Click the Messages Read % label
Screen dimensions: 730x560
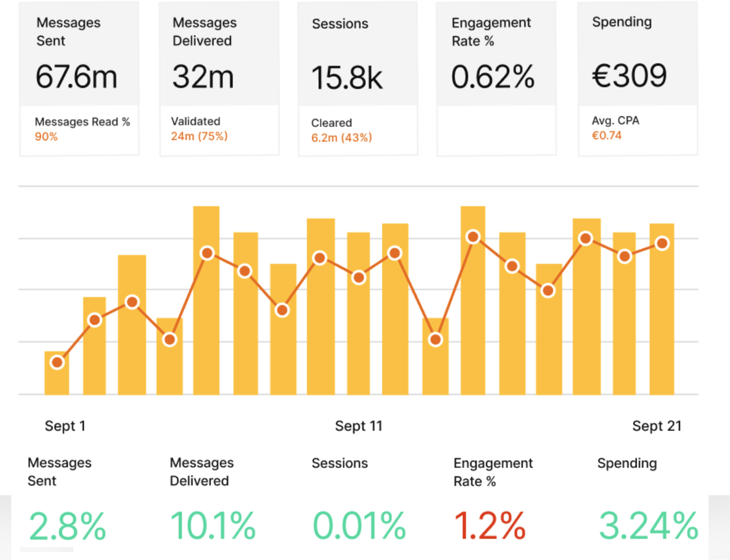(82, 122)
